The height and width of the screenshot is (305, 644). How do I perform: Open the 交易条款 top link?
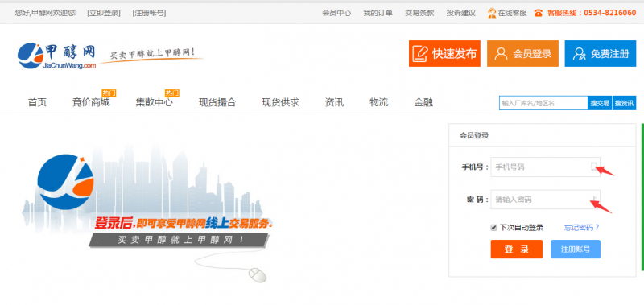coord(419,13)
